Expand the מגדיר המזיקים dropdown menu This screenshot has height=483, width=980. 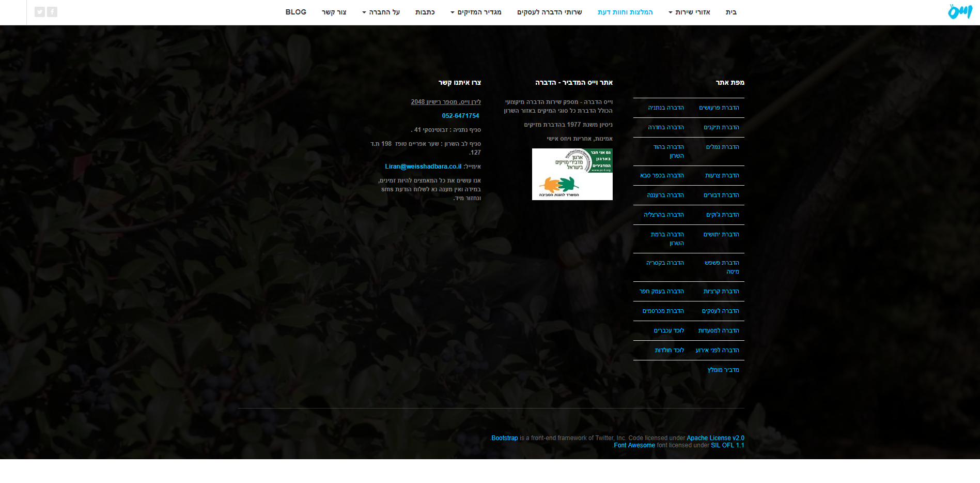(x=476, y=12)
